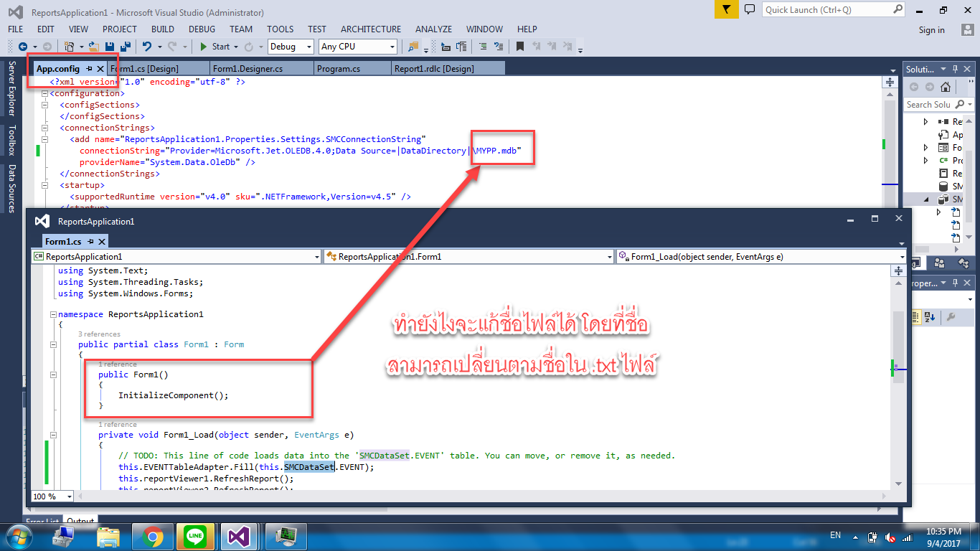Open the Output tab at bottom
Screen dimensions: 980x551
pos(80,521)
